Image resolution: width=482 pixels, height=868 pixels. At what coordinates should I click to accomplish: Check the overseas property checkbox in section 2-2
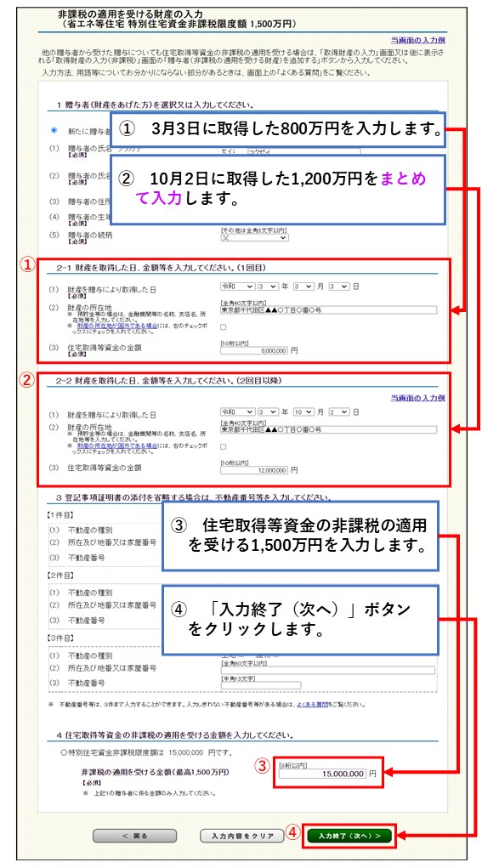(224, 446)
